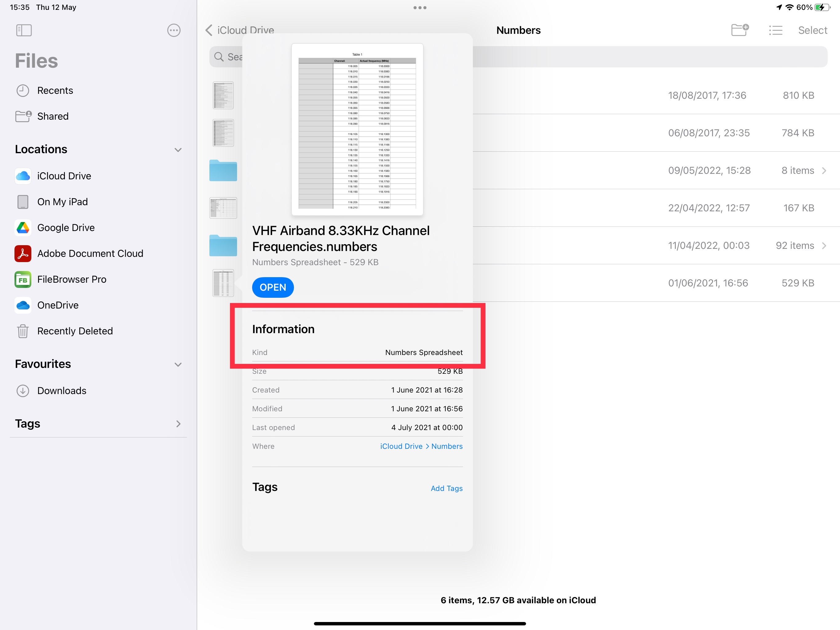Follow the iCloud Drive > Numbers location link
840x630 pixels.
click(421, 446)
